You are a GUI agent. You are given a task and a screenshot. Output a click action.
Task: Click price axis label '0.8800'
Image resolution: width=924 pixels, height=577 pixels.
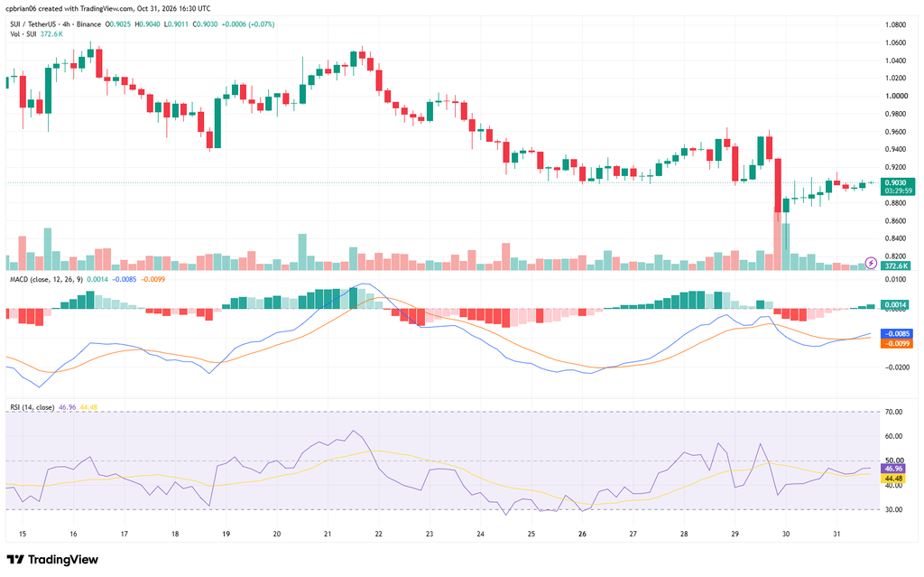pyautogui.click(x=895, y=203)
